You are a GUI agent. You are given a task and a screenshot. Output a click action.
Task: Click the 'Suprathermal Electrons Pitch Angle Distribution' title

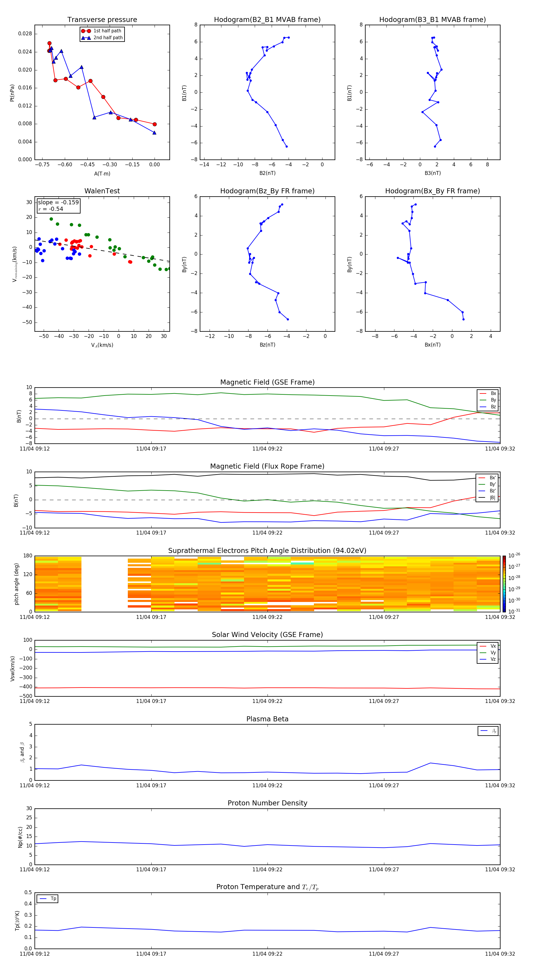pos(267,551)
